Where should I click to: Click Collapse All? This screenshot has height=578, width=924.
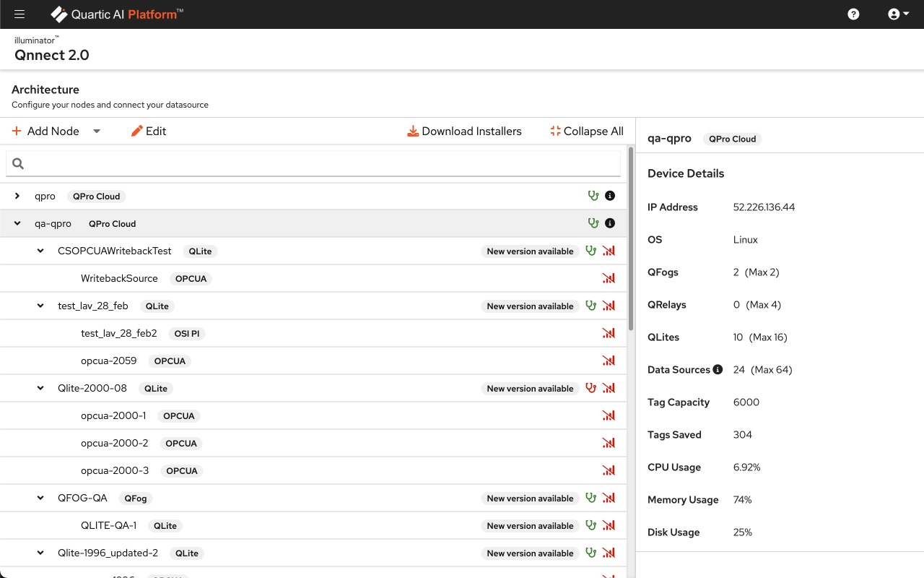coord(586,131)
